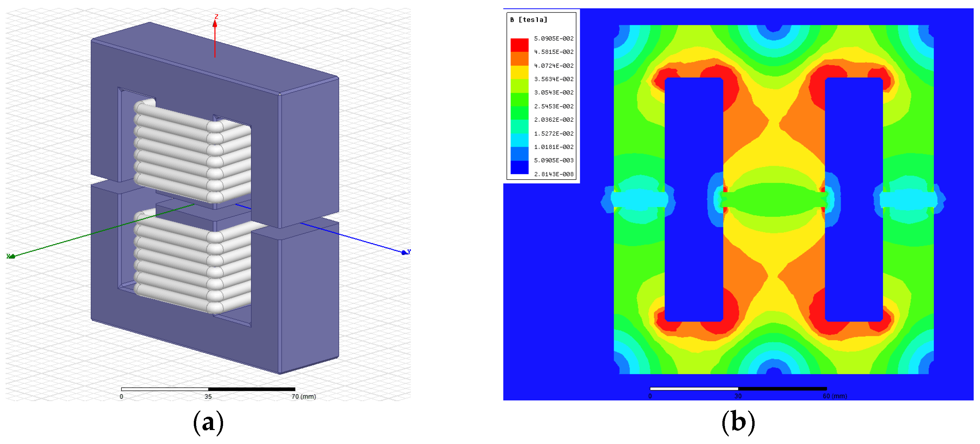The height and width of the screenshot is (444, 980).
Task: Click the green center air gap region
Action: [x=774, y=200]
